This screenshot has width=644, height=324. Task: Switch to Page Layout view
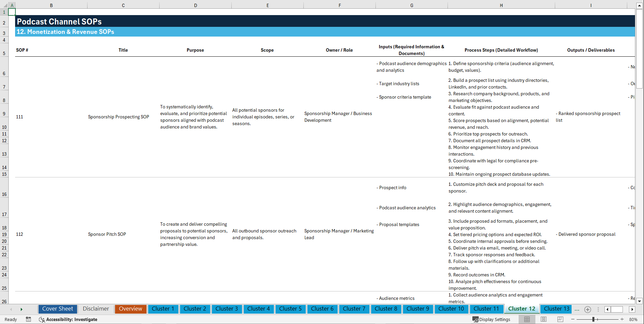(x=543, y=319)
